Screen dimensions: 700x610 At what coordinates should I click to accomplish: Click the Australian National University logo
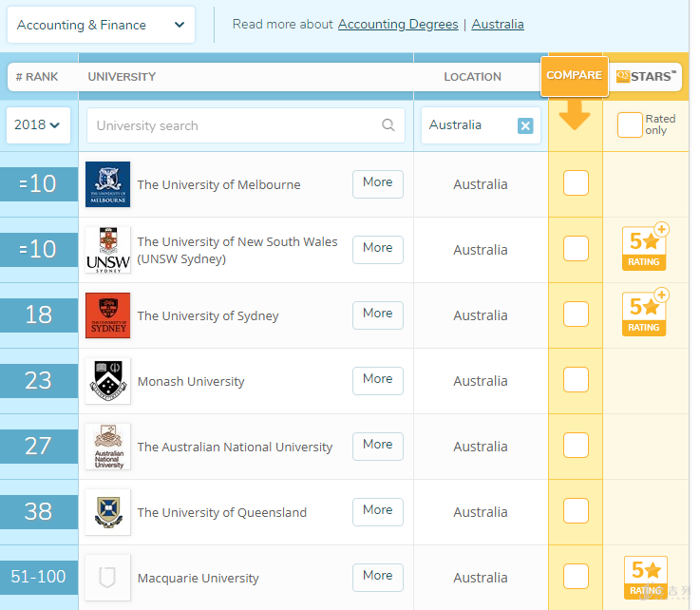tap(107, 447)
